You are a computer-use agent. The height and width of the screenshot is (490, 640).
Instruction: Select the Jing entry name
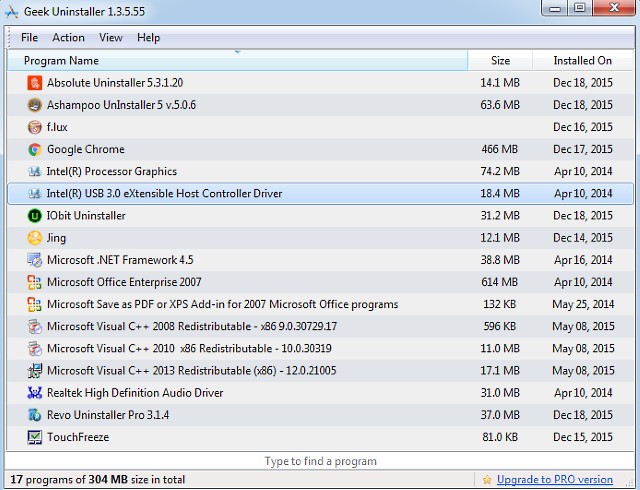56,238
